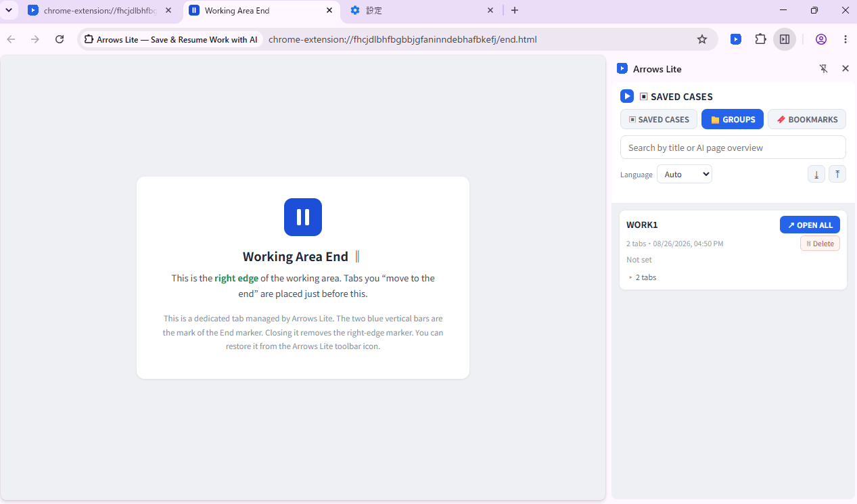
Task: Close the Arrows Lite side panel
Action: [x=846, y=68]
